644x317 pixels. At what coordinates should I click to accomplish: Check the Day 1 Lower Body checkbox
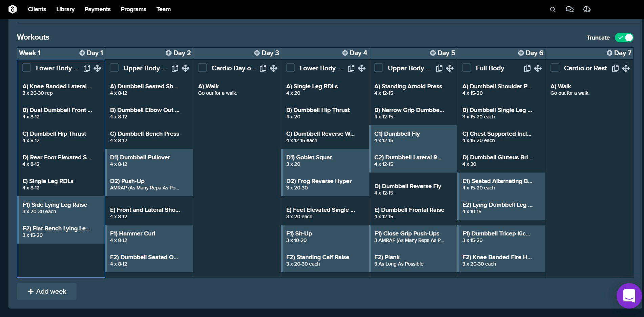point(26,68)
